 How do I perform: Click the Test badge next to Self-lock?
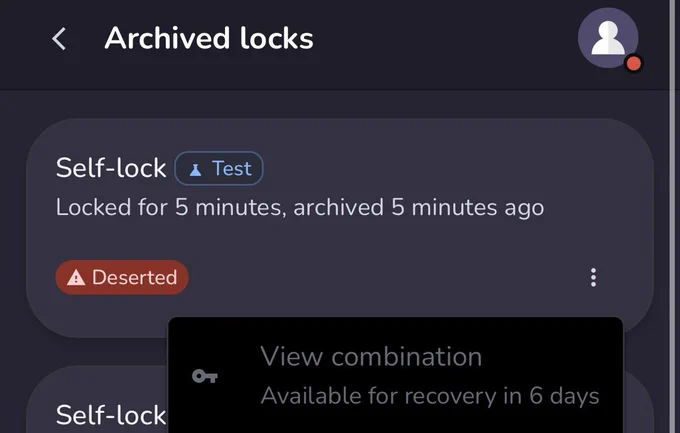tap(219, 168)
